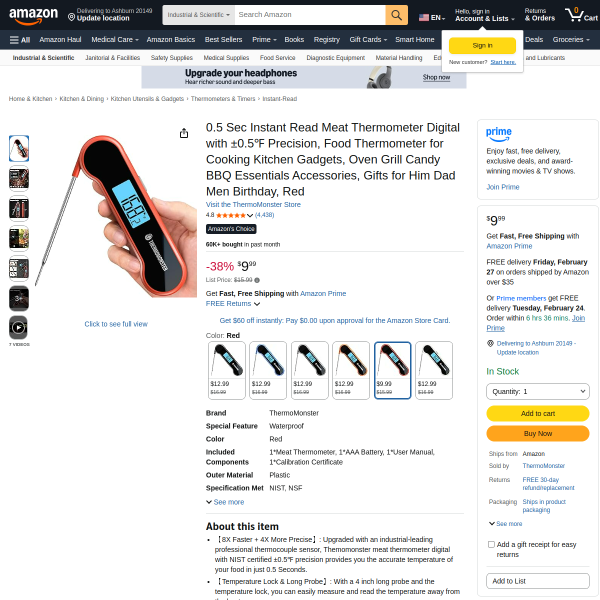Image resolution: width=600 pixels, height=600 pixels.
Task: Click the list price info icon
Action: click(257, 280)
